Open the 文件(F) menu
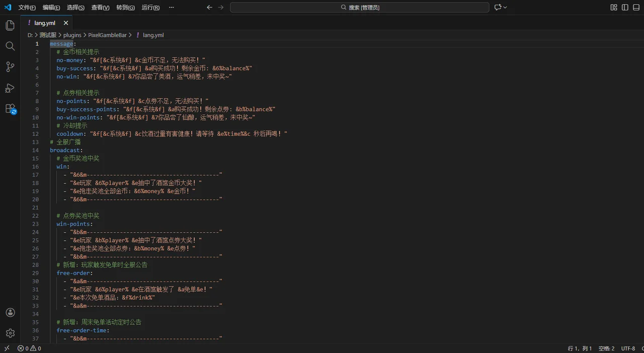644x353 pixels. pos(27,8)
